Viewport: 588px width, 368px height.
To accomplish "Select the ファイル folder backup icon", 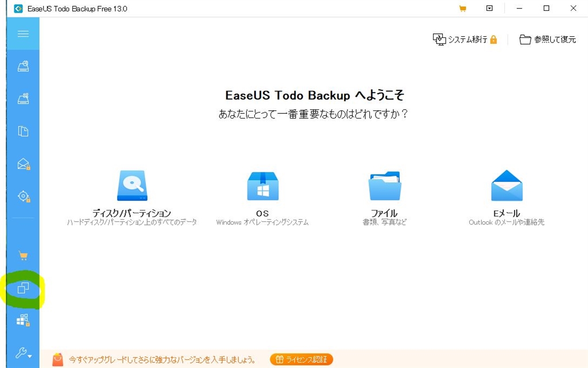I will click(385, 186).
